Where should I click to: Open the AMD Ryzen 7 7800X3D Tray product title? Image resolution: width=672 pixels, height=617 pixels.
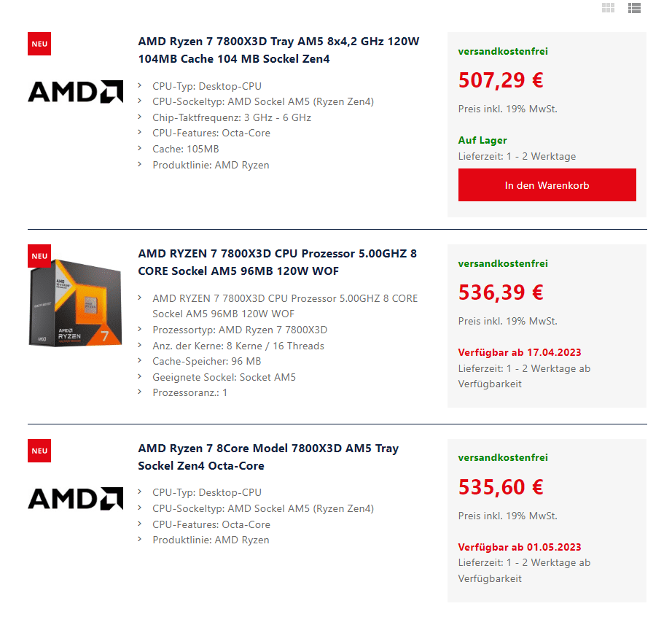(278, 50)
